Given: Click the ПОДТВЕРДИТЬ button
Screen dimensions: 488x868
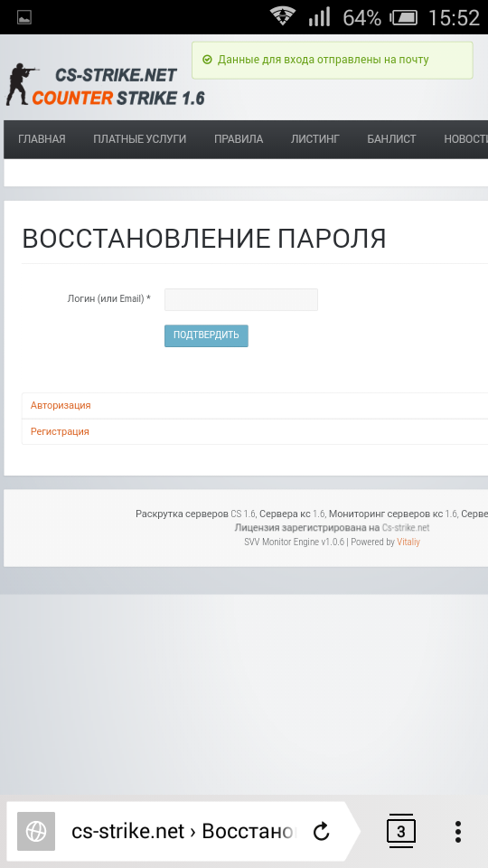Looking at the screenshot, I should [206, 335].
